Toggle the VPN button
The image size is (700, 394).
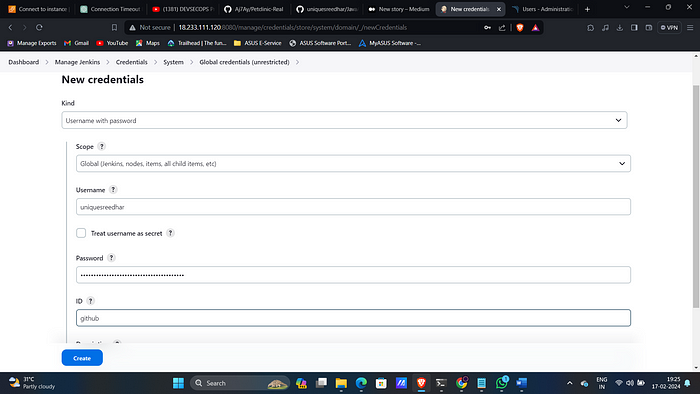pos(669,27)
